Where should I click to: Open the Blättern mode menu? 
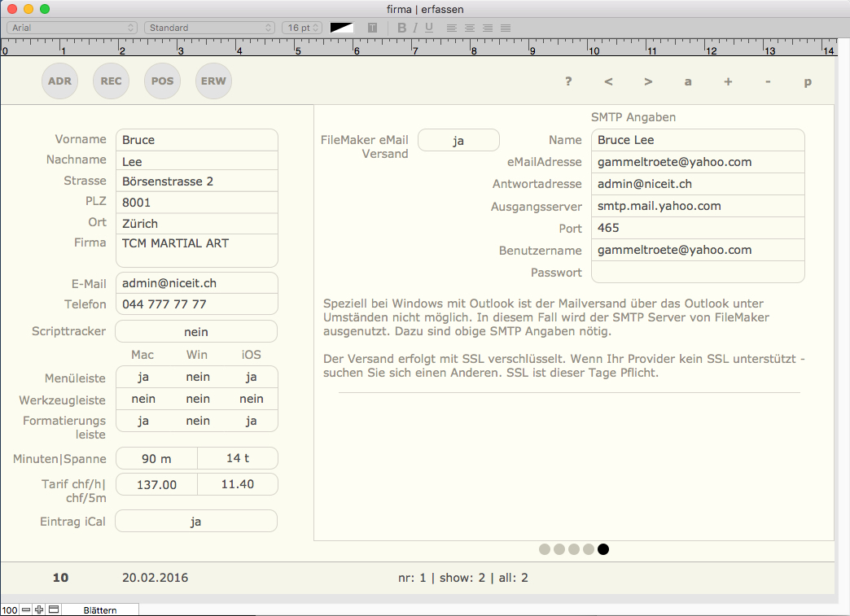tap(99, 609)
